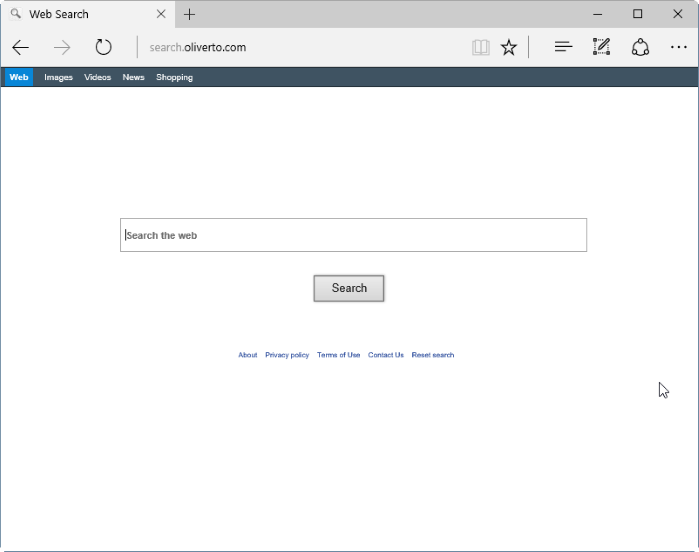Open a new tab with plus button

[189, 14]
